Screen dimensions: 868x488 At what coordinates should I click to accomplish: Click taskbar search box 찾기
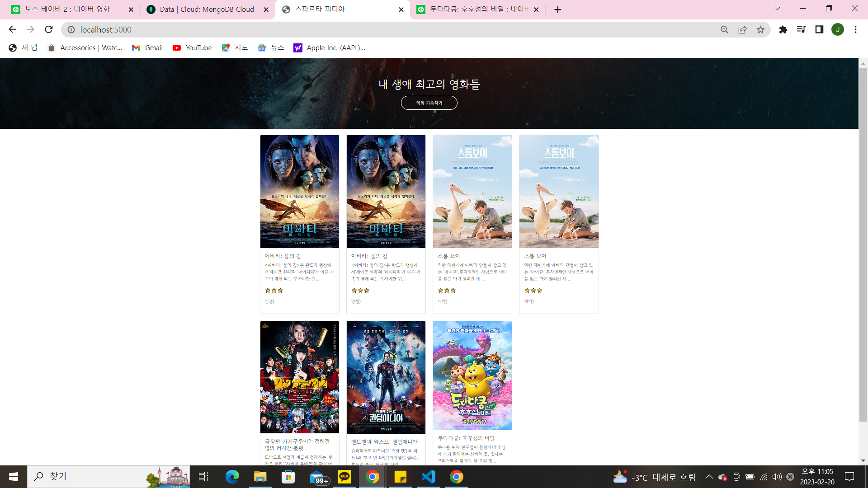(108, 477)
